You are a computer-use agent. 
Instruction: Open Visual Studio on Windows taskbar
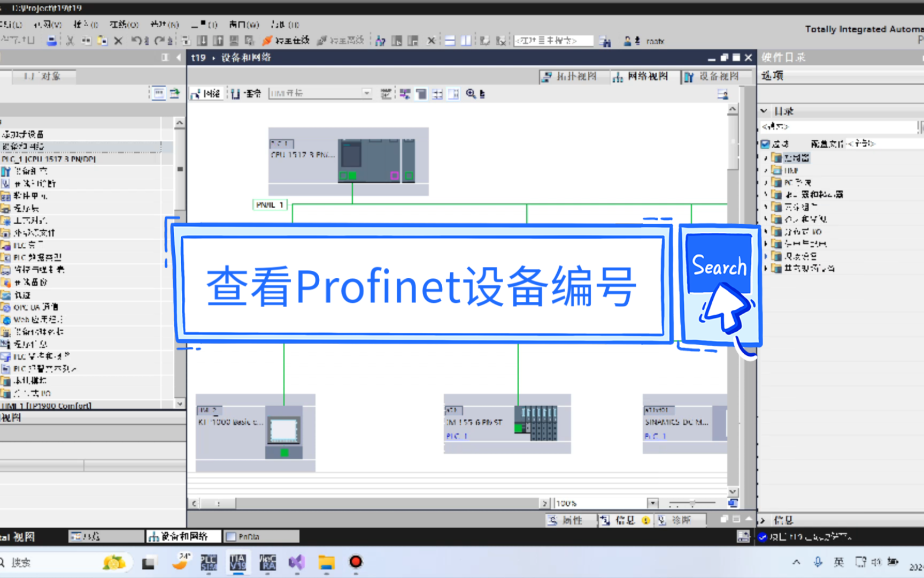[297, 562]
